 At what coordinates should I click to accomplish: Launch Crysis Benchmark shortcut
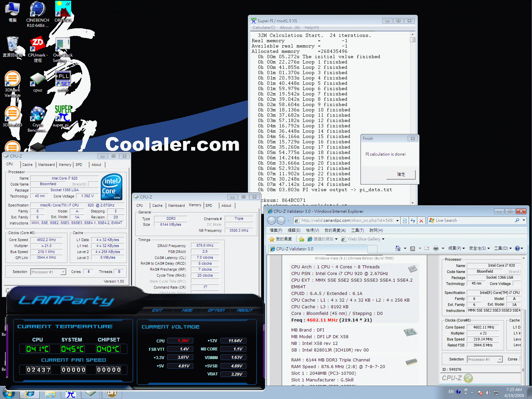coord(38,119)
